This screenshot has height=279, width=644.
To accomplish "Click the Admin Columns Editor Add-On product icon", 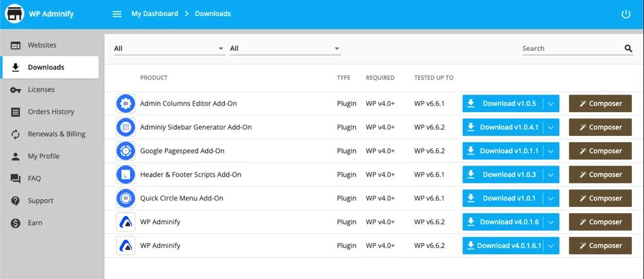I will [x=126, y=104].
